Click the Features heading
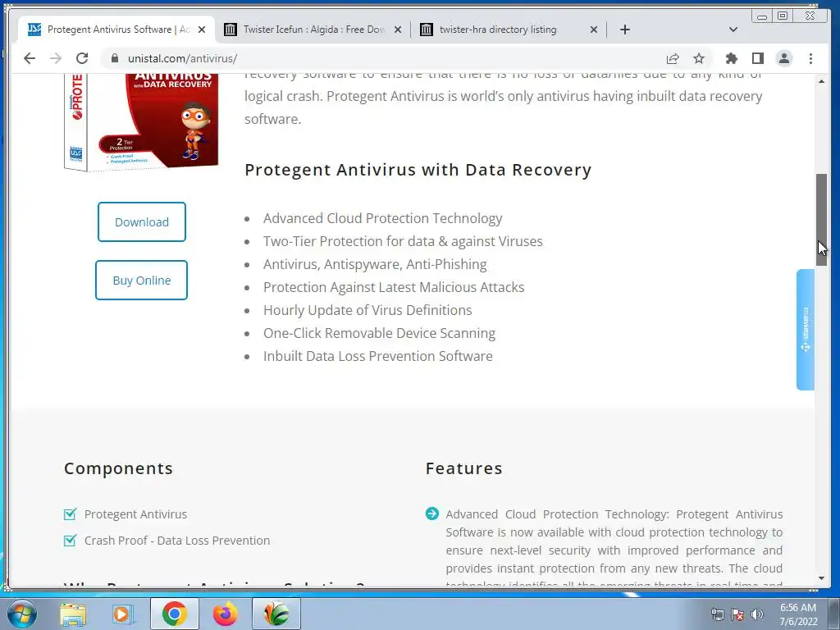Screen dimensions: 840x630 (464, 468)
